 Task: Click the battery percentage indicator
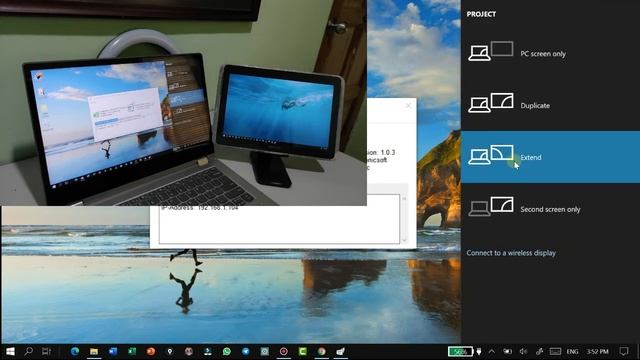[460, 351]
